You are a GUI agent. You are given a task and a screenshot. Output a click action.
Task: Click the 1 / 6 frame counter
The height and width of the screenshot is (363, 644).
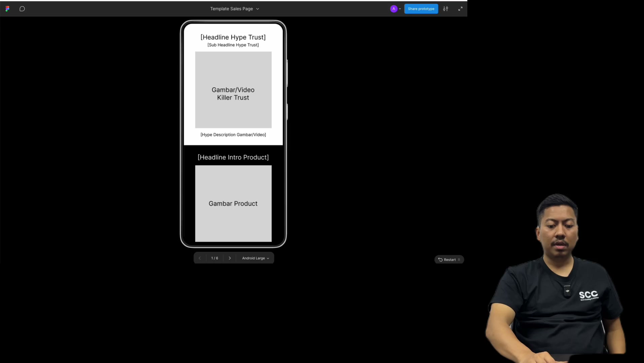click(215, 258)
